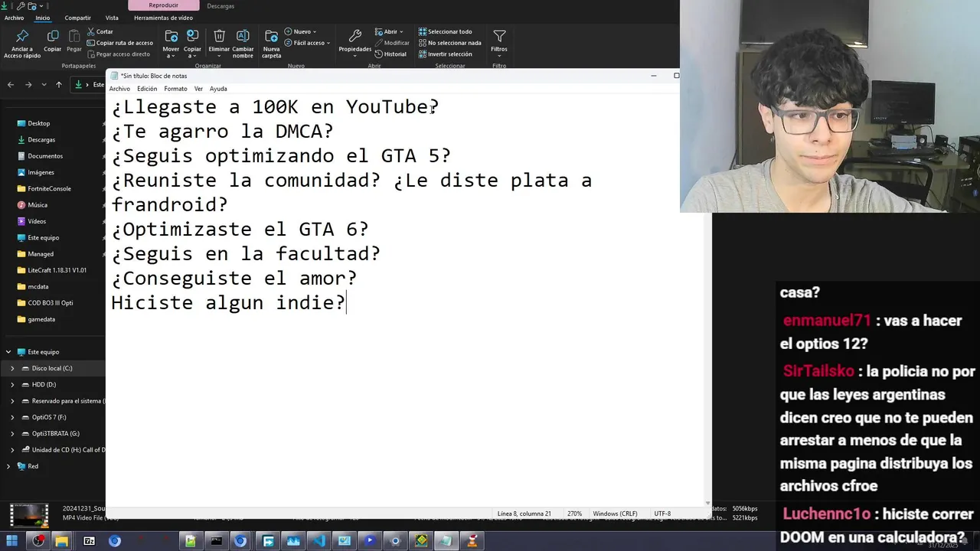
Task: Expand the Nuevo item dropdown
Action: (299, 32)
